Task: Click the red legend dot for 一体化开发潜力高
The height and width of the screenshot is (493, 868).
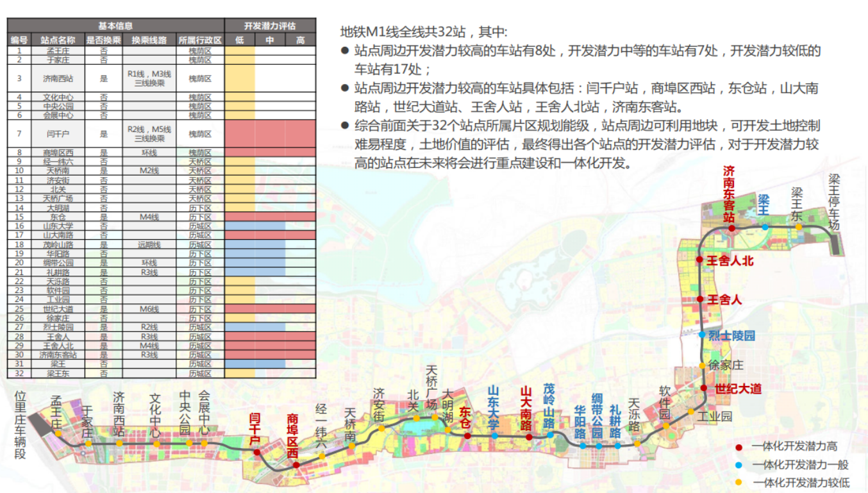Action: click(740, 447)
